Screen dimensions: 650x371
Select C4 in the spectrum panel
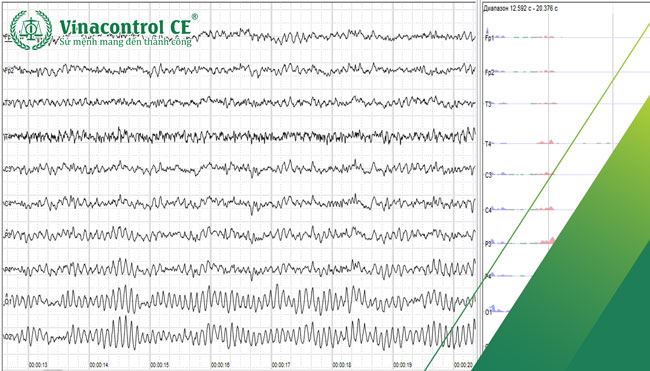point(488,211)
